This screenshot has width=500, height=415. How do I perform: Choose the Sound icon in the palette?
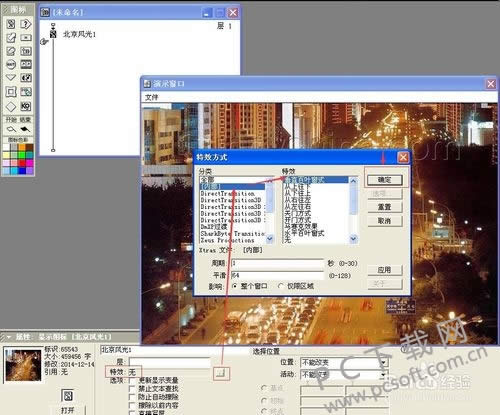pyautogui.click(x=26, y=78)
